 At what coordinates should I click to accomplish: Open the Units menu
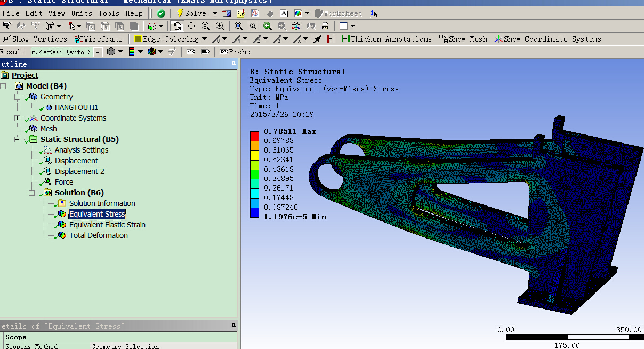(x=82, y=13)
